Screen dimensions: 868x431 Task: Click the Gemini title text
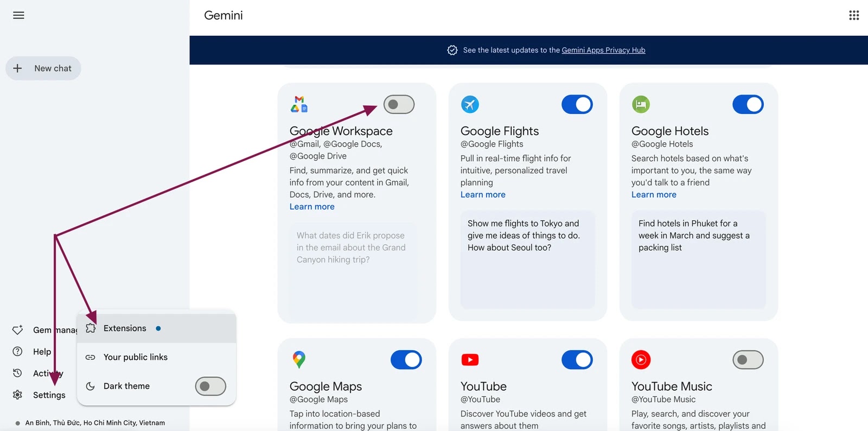(x=224, y=15)
